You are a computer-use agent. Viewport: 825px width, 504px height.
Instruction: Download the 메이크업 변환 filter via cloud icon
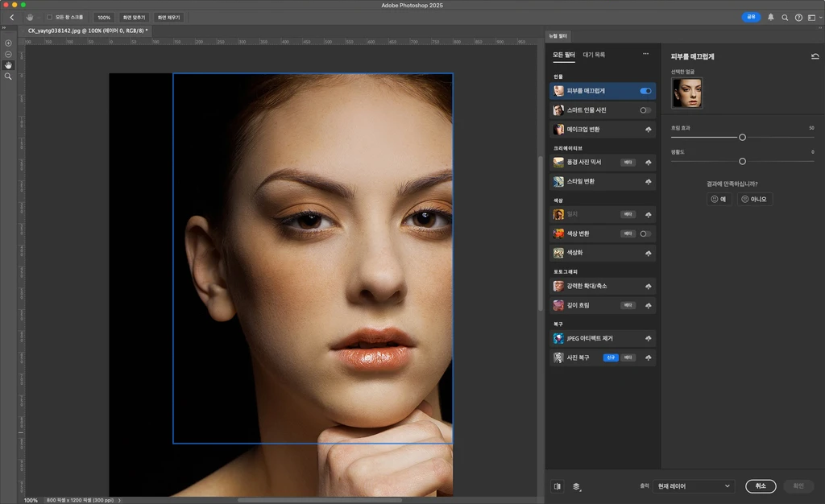coord(648,130)
